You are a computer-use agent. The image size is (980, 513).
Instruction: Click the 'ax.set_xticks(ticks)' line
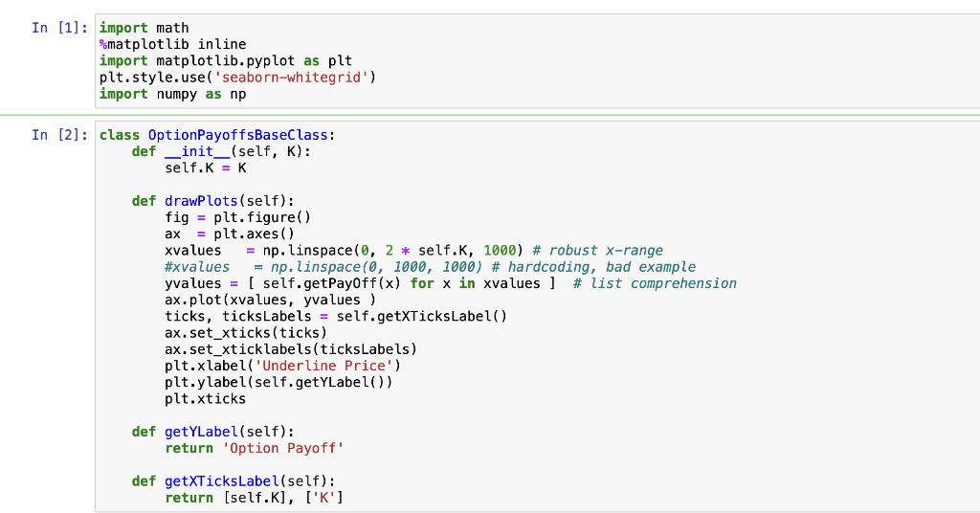tap(246, 333)
